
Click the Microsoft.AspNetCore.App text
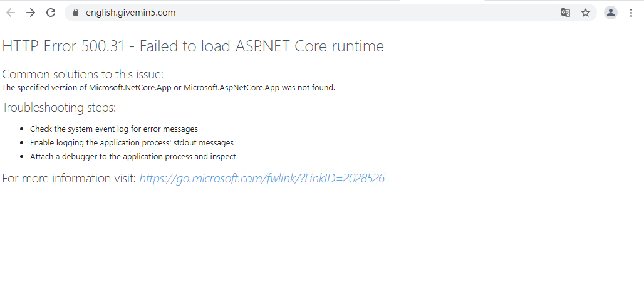(232, 88)
